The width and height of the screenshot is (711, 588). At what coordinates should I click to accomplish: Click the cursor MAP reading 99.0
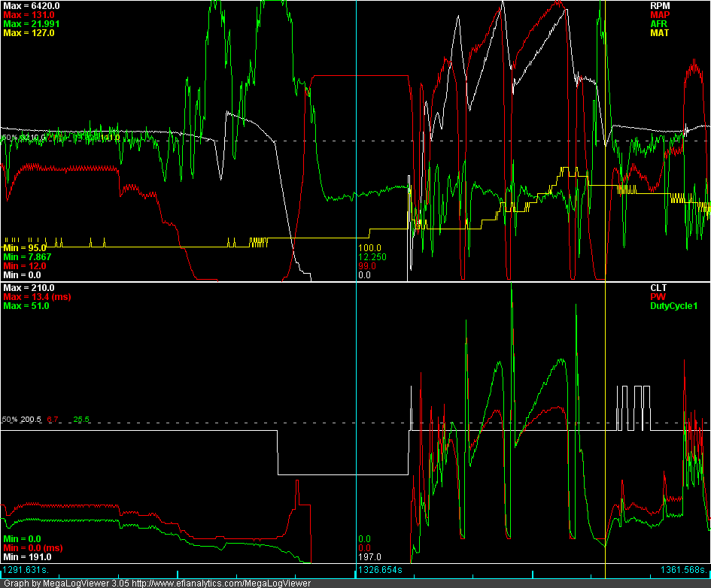[x=367, y=266]
